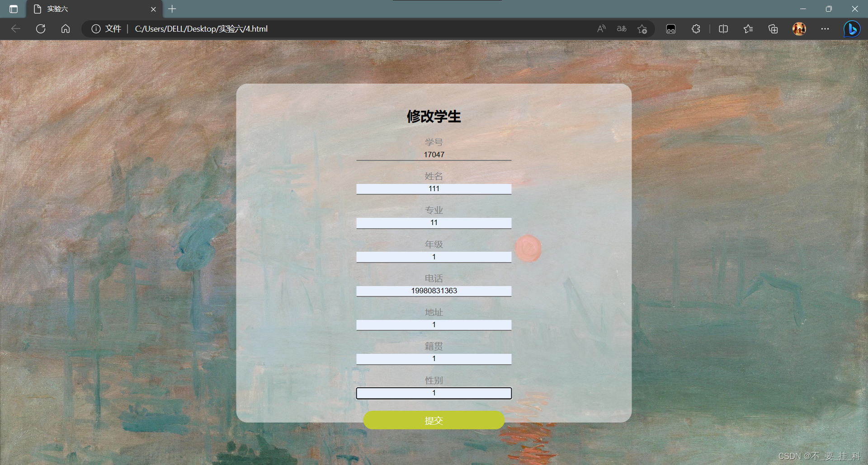
Task: Open the browser extension mask icon
Action: click(x=671, y=29)
